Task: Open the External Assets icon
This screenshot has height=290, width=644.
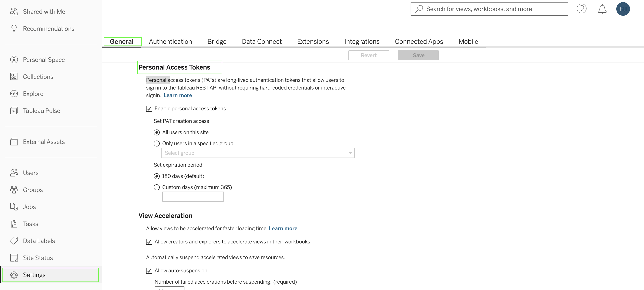Action: click(x=14, y=142)
